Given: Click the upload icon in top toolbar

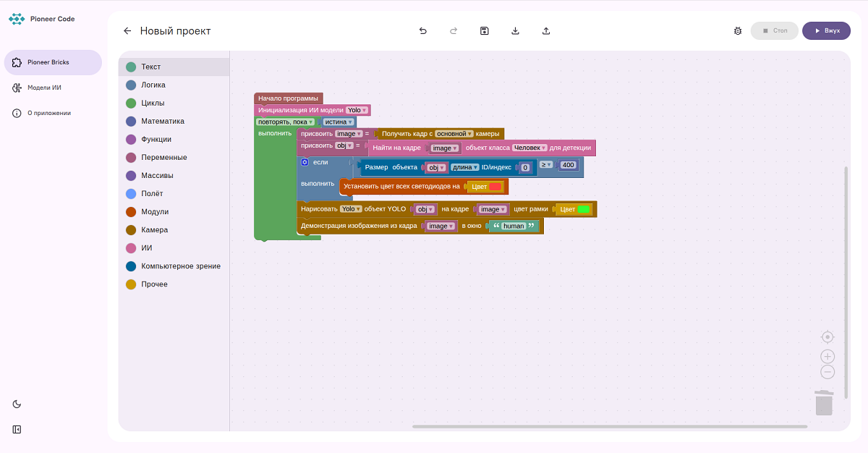Looking at the screenshot, I should tap(546, 31).
